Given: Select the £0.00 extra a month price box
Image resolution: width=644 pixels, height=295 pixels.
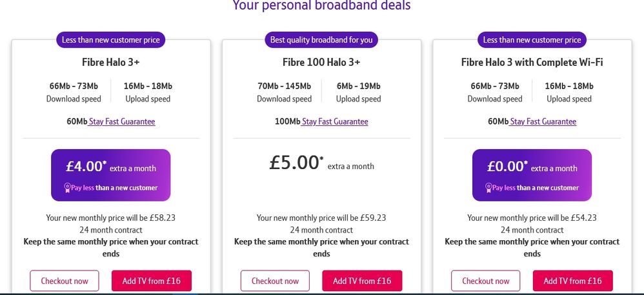Looking at the screenshot, I should coord(532,175).
